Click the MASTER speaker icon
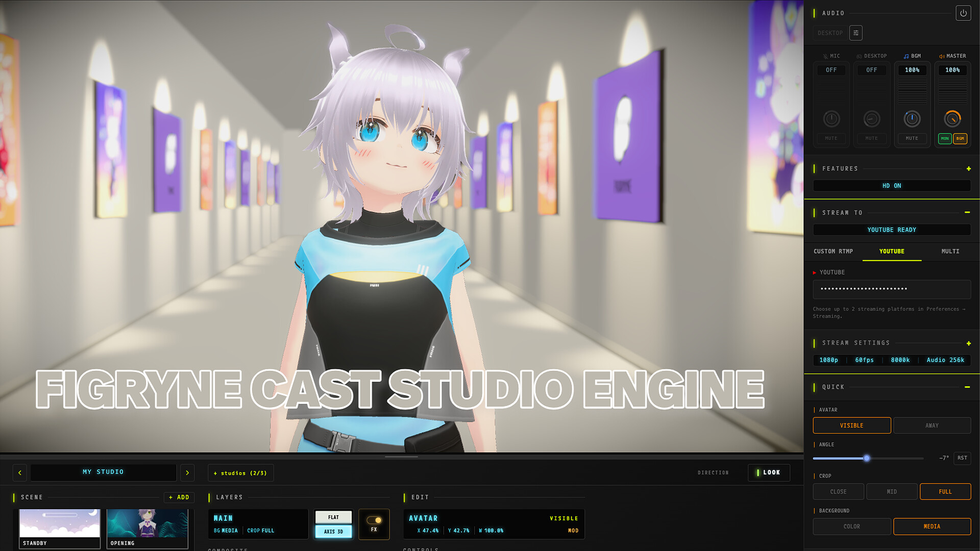The image size is (980, 551). [942, 56]
